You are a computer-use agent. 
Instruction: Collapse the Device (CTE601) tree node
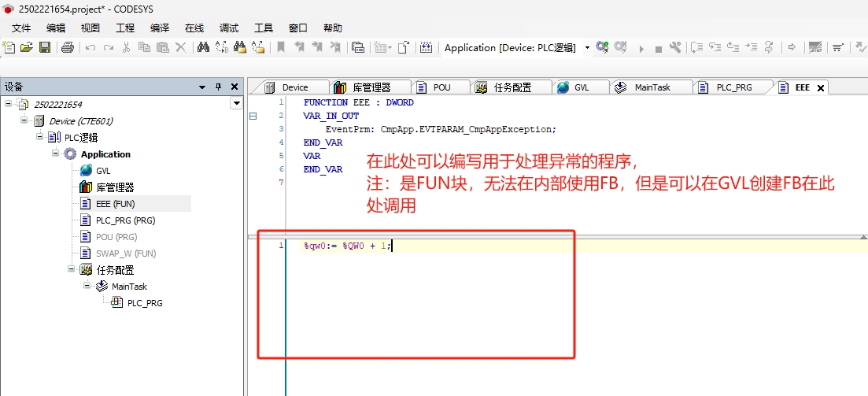coord(24,120)
